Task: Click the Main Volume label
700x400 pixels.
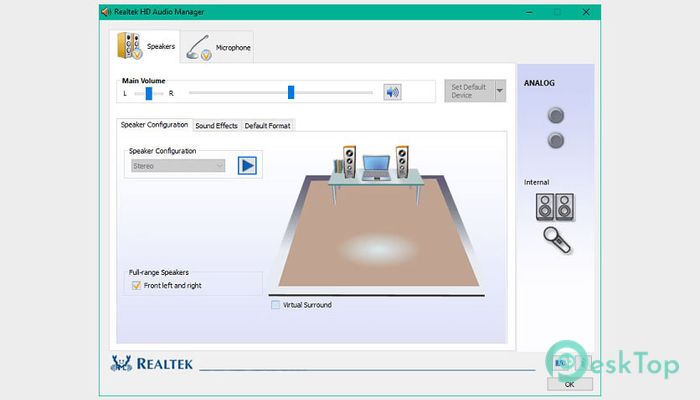Action: click(x=143, y=81)
